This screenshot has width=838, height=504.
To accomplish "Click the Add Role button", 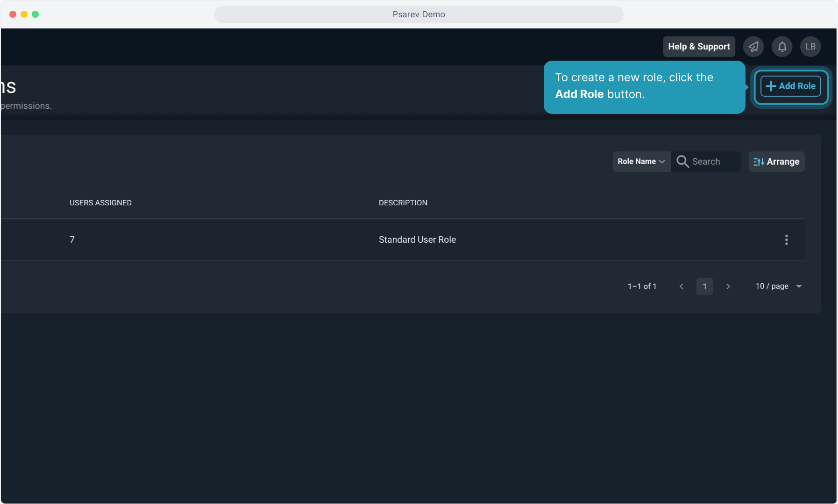I will pos(790,86).
